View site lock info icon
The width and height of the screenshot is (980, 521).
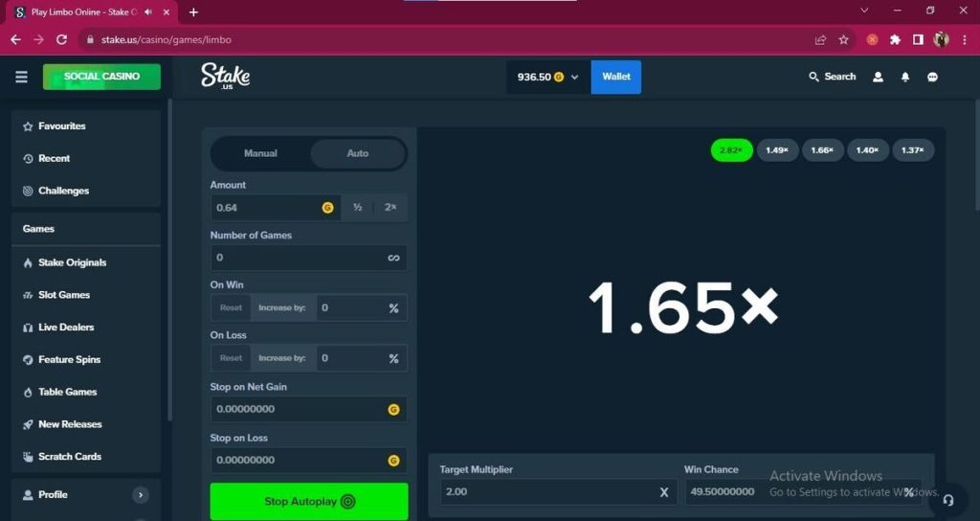[90, 39]
